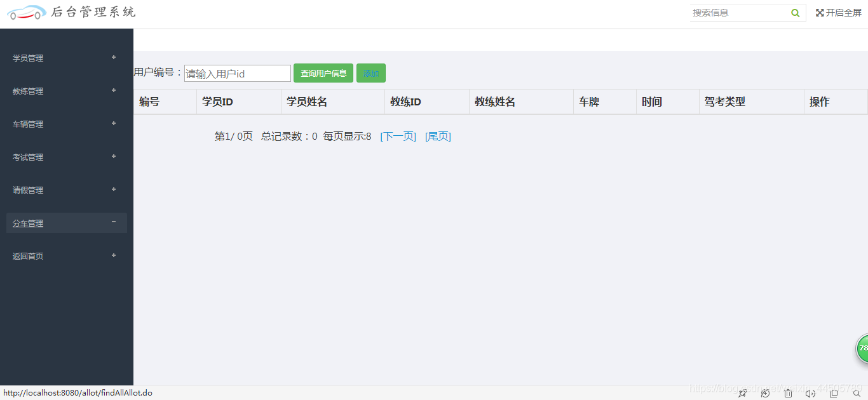868x400 pixels.
Task: Click the green search magnifier icon
Action: tap(796, 13)
